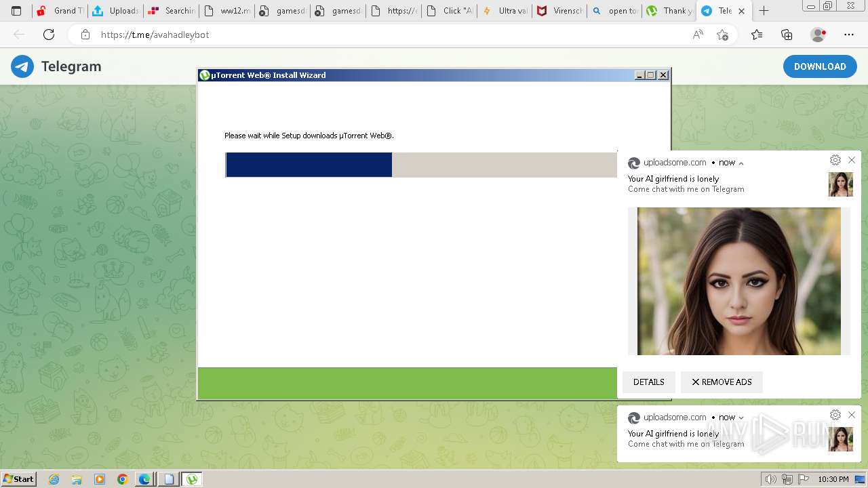
Task: Launch Chrome from the taskbar
Action: [x=122, y=479]
